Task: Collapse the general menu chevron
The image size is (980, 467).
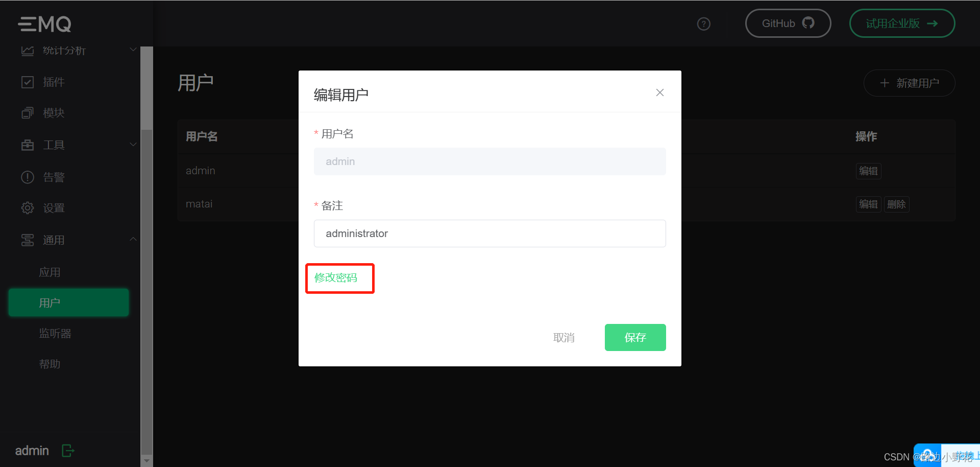Action: point(133,239)
